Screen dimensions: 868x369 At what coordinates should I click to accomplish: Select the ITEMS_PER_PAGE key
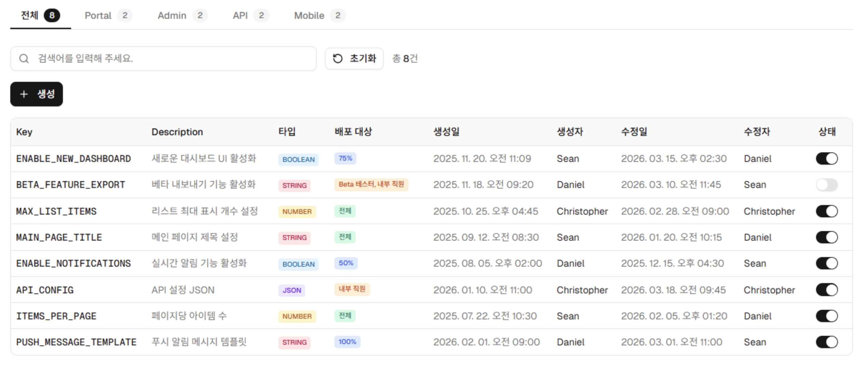[56, 316]
